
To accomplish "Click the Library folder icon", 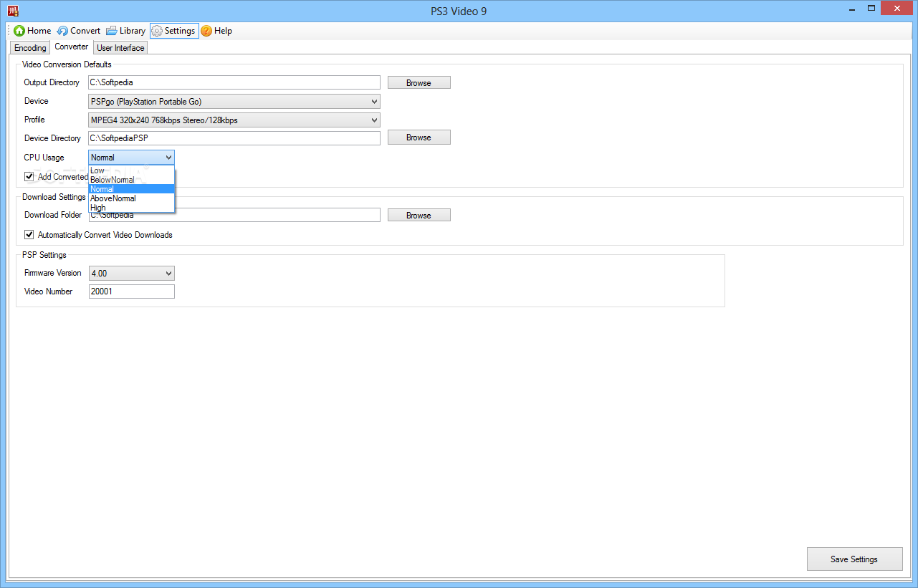I will (112, 31).
